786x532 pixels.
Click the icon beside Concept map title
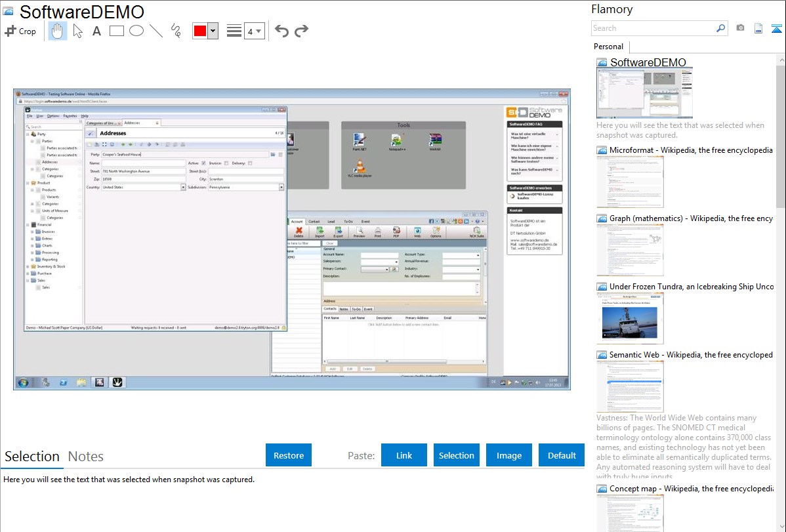pos(602,489)
